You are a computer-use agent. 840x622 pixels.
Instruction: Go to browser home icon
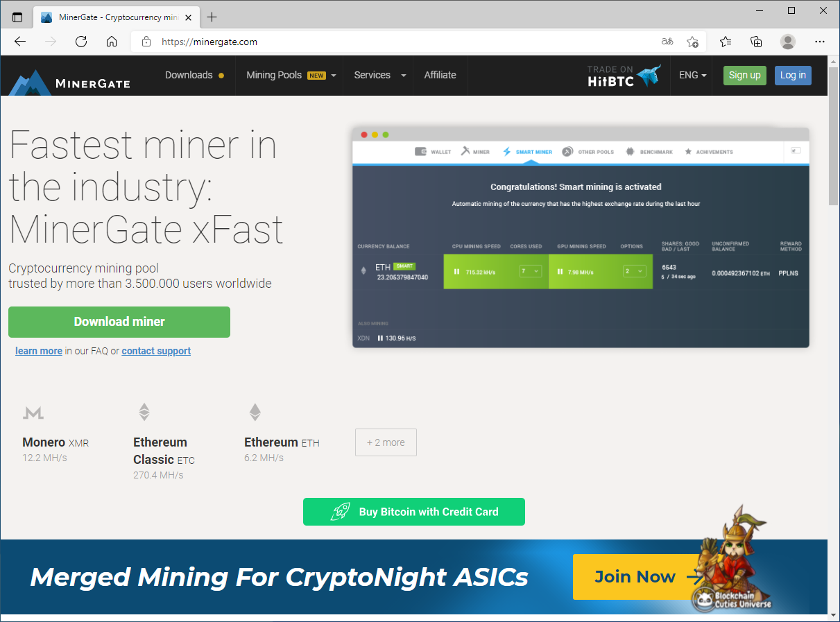point(112,42)
